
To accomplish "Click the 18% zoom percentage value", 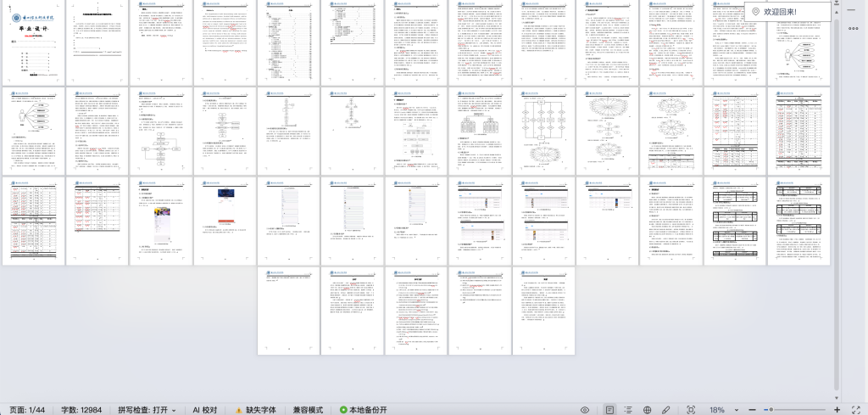I will 717,410.
